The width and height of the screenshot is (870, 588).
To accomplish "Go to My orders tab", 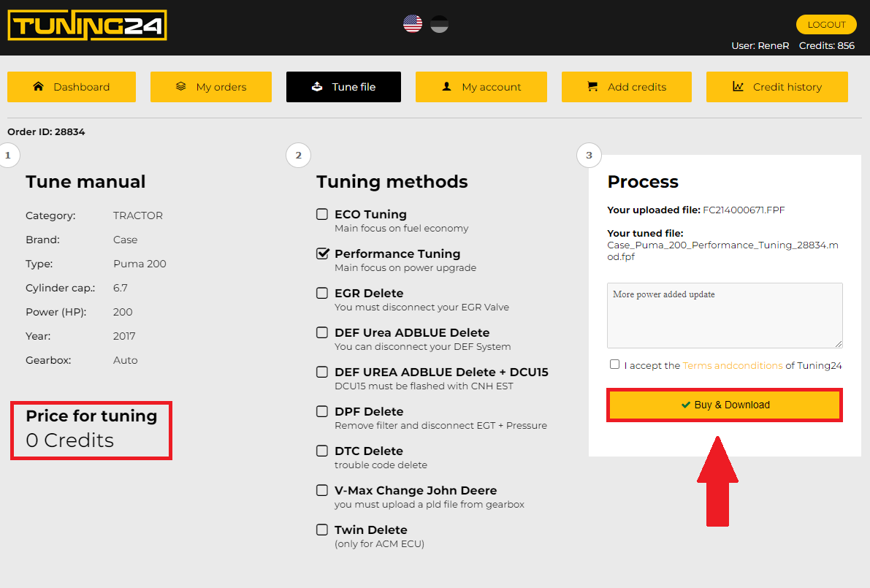I will tap(211, 86).
